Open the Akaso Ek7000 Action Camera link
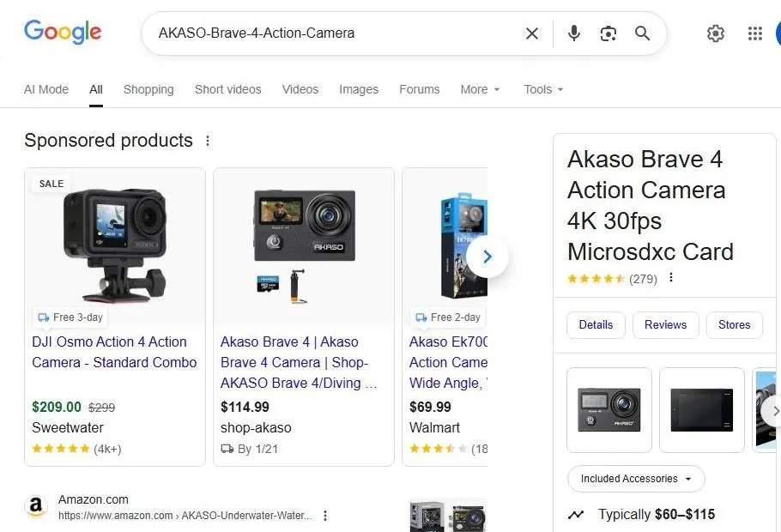The image size is (781, 532). 448,363
